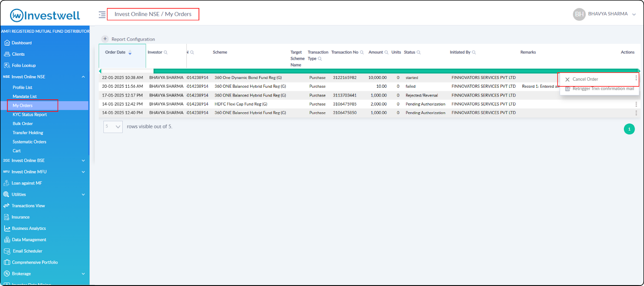Open Mandate List
This screenshot has width=644, height=286.
(x=25, y=97)
